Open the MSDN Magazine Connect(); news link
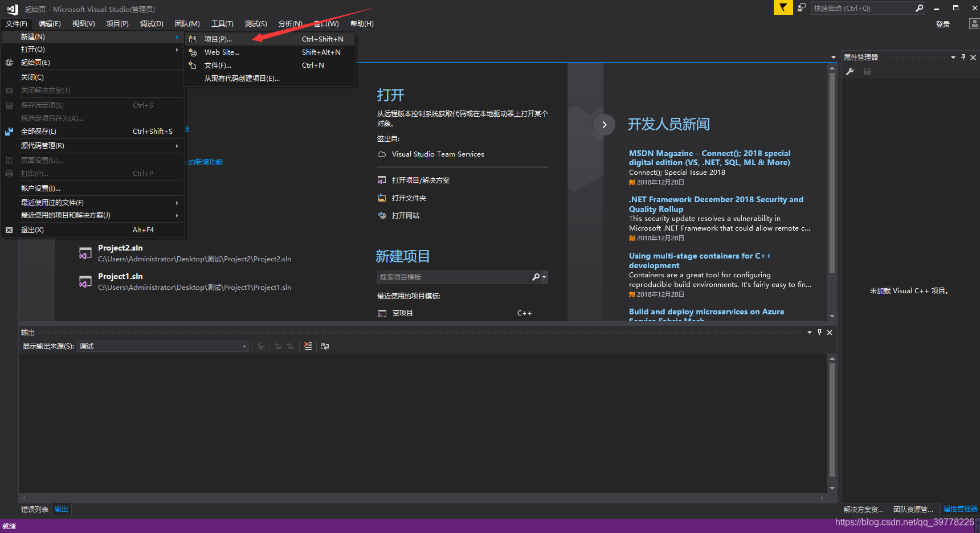The image size is (980, 533). pos(710,158)
